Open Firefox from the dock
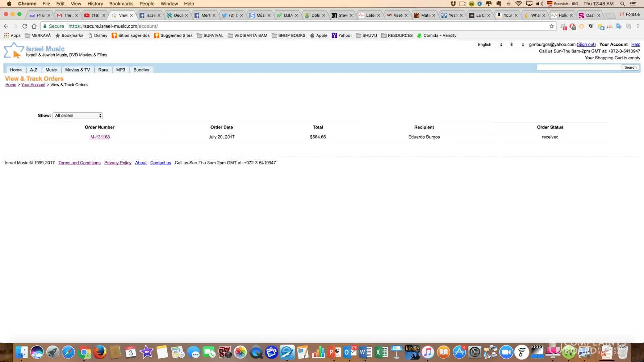This screenshot has height=362, width=644. tap(100, 352)
